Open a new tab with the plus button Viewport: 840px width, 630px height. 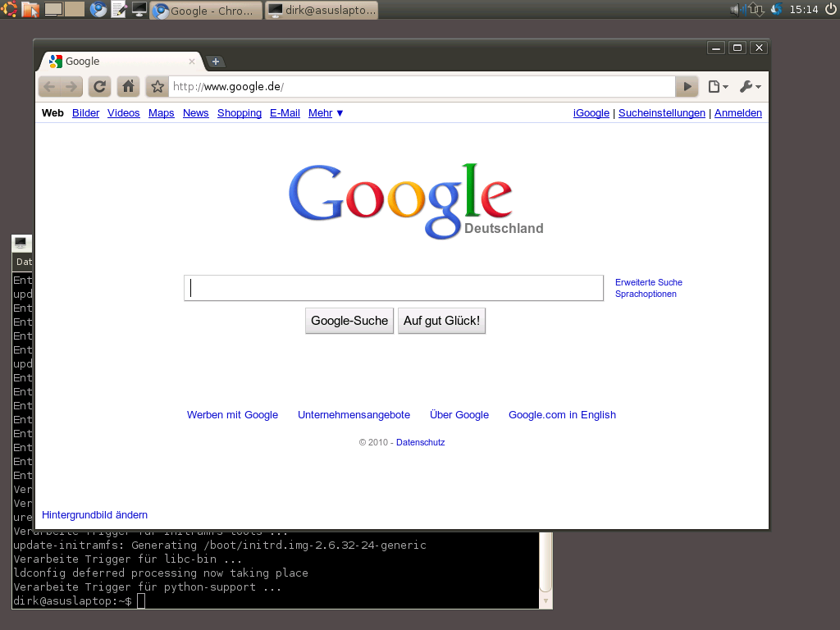click(216, 62)
